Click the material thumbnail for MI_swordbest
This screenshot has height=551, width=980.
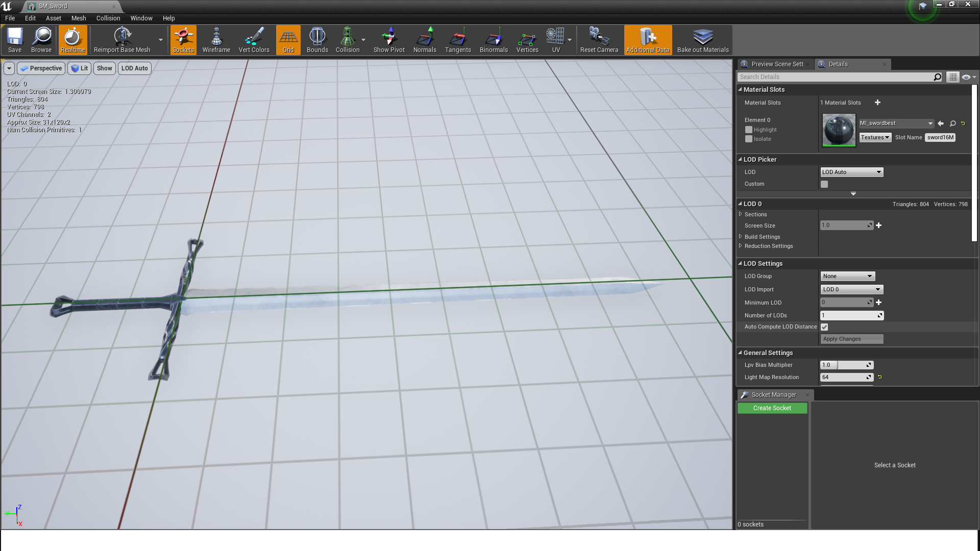point(839,129)
